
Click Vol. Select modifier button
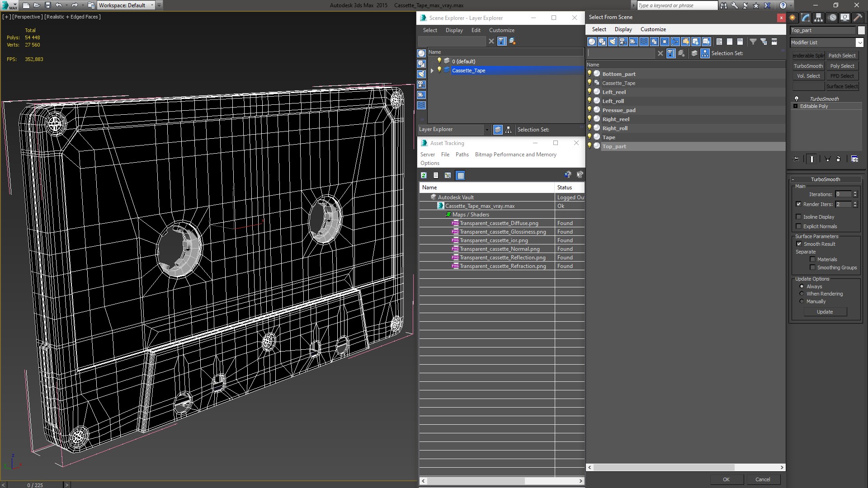pyautogui.click(x=808, y=76)
